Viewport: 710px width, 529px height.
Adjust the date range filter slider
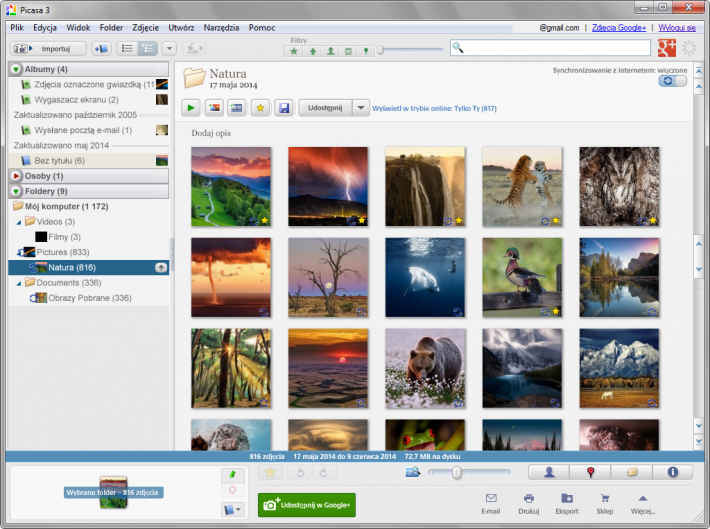pos(380,50)
